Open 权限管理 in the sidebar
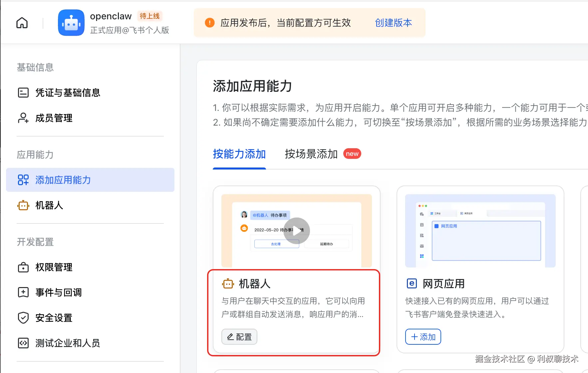 point(90,267)
